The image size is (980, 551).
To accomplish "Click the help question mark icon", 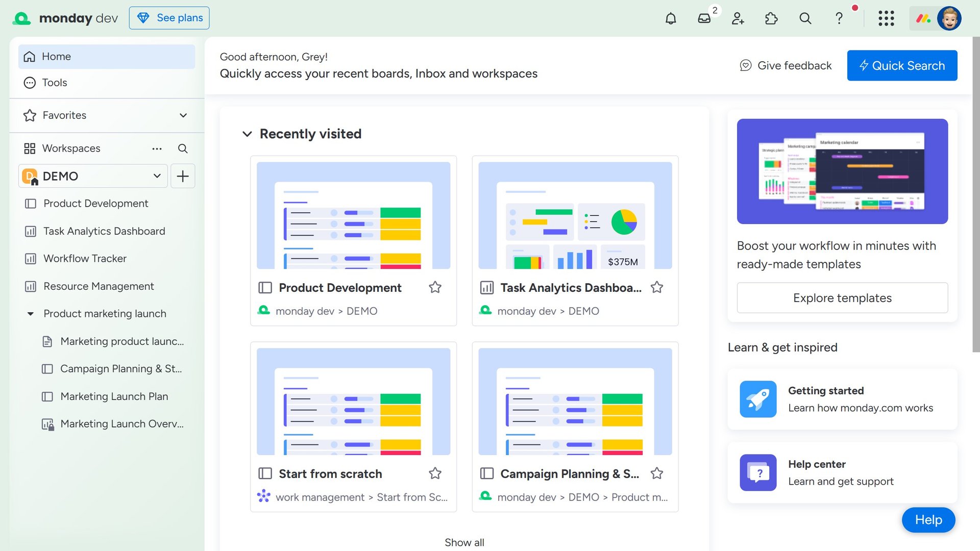I will coord(839,18).
